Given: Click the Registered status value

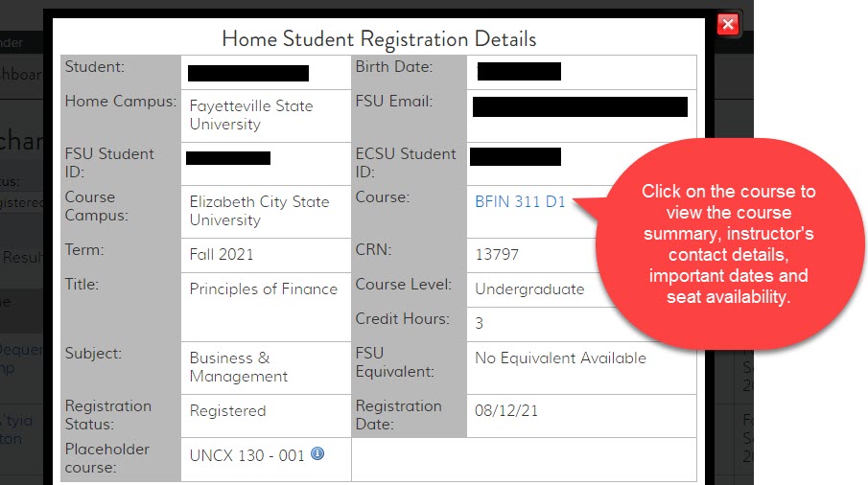Looking at the screenshot, I should click(x=227, y=410).
